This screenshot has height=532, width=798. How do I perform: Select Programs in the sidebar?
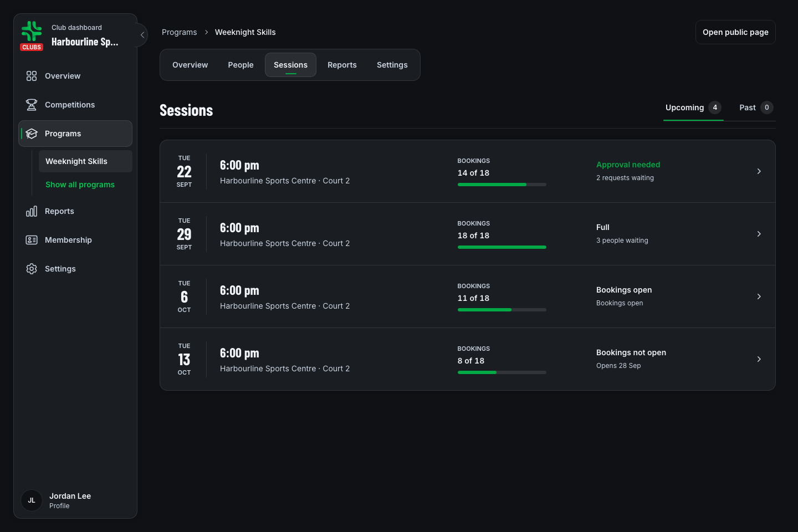pyautogui.click(x=75, y=134)
